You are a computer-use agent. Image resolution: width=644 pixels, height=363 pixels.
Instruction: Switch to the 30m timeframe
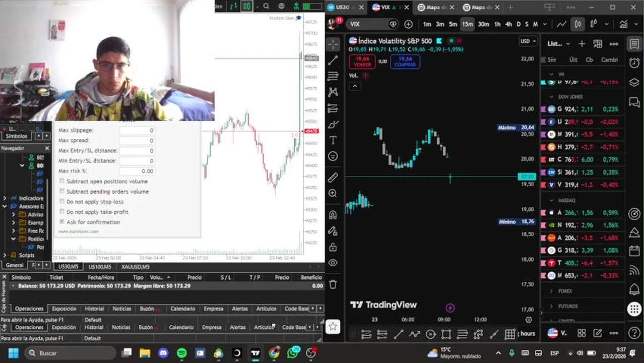click(483, 24)
